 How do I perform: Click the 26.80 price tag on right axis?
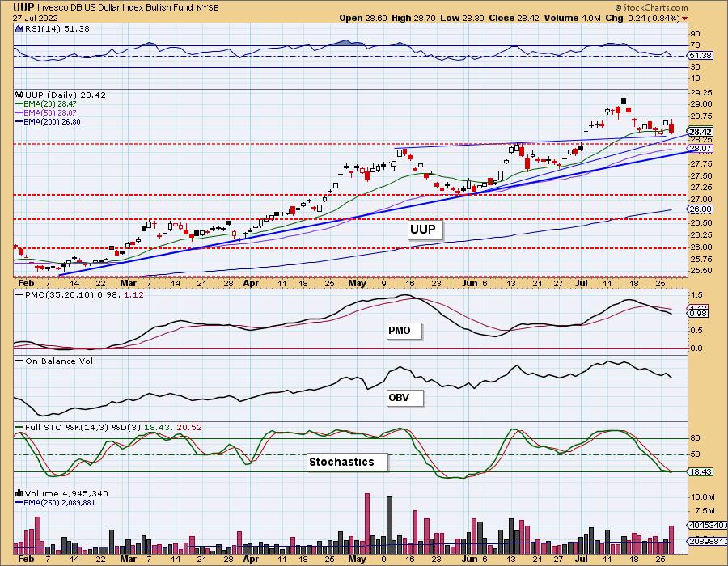pos(700,209)
